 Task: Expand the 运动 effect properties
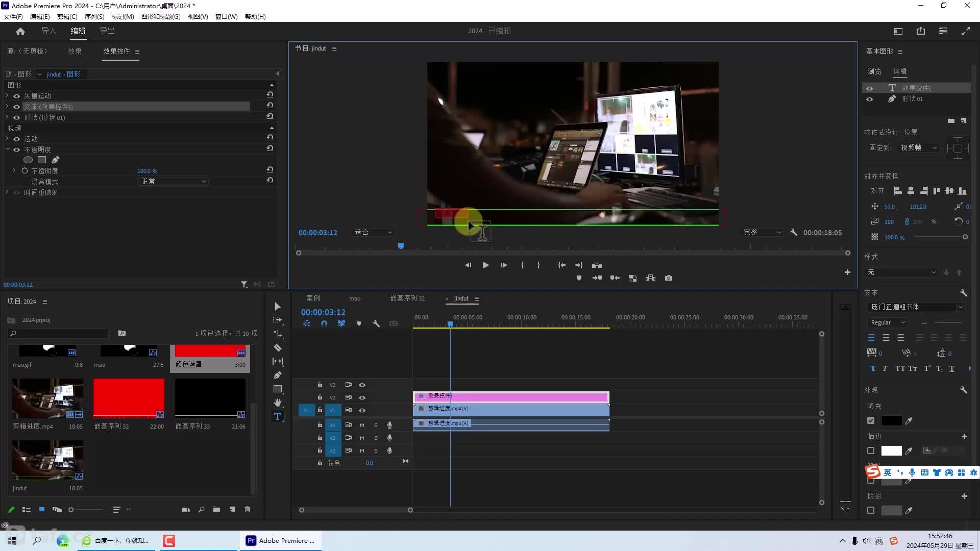click(7, 138)
